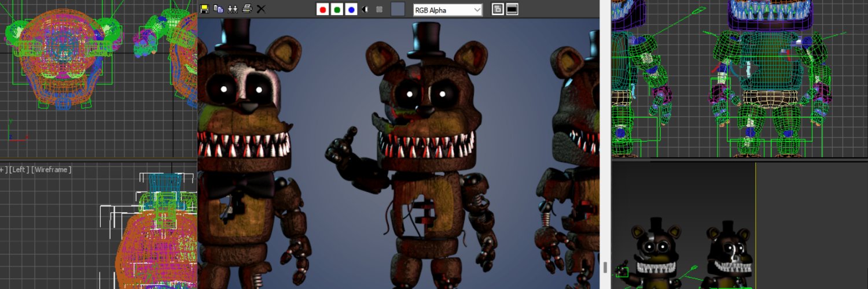Screen dimensions: 868x289
Task: Open the Wireframe shading menu
Action: point(52,169)
